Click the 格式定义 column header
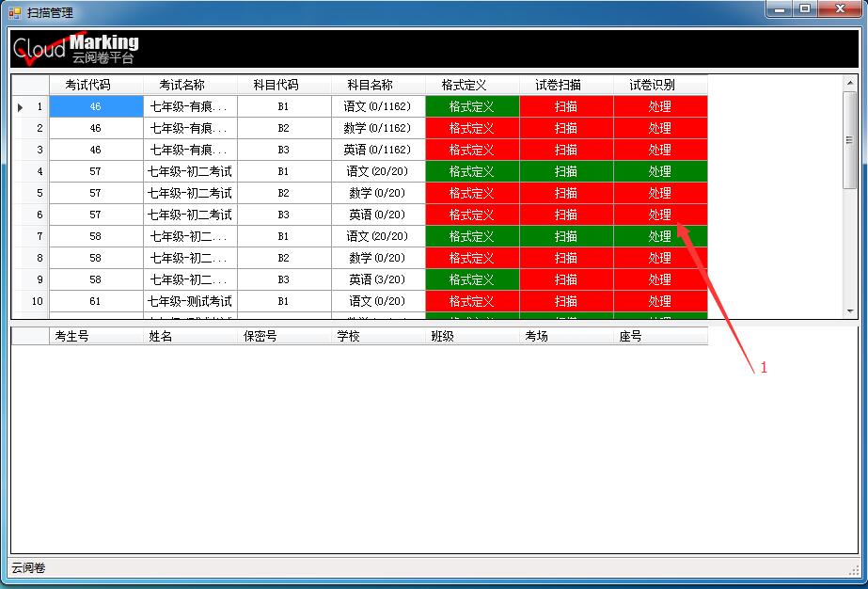The width and height of the screenshot is (868, 589). click(x=473, y=85)
